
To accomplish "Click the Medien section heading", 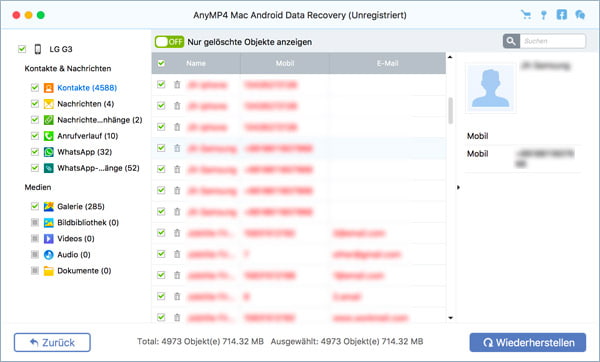I will click(x=38, y=187).
